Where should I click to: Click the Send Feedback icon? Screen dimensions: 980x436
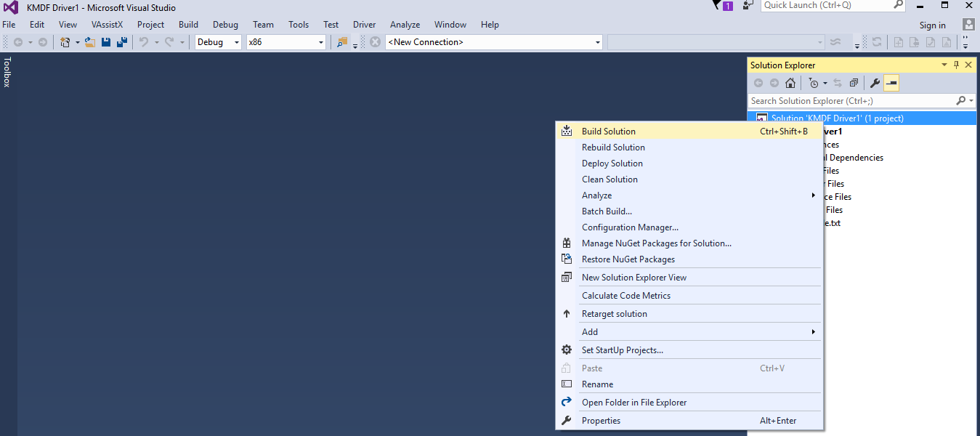coord(748,5)
